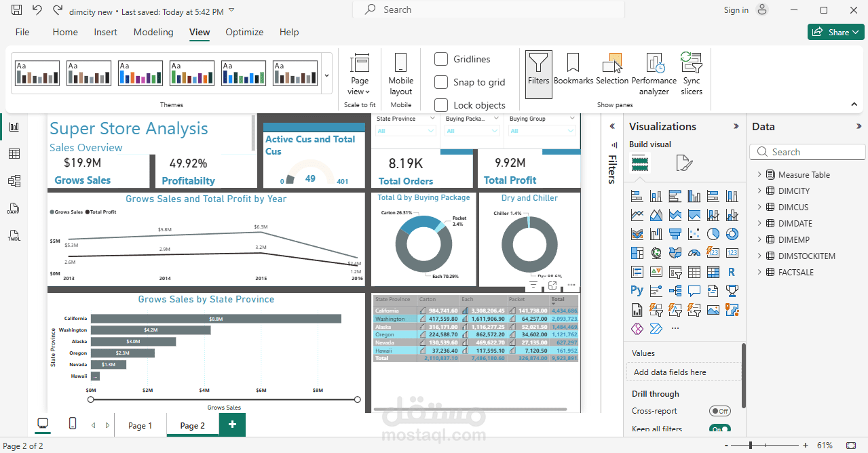
Task: Open DAX query view in sidebar
Action: (x=14, y=208)
